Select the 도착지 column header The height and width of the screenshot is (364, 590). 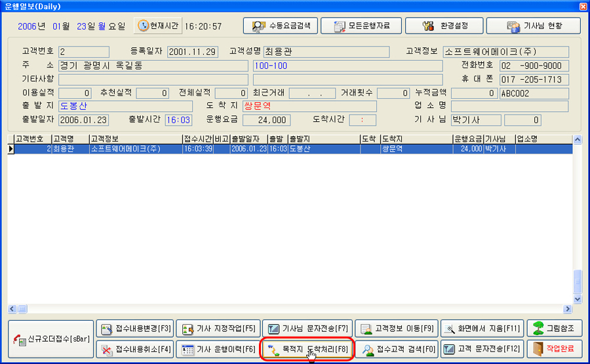pos(416,139)
